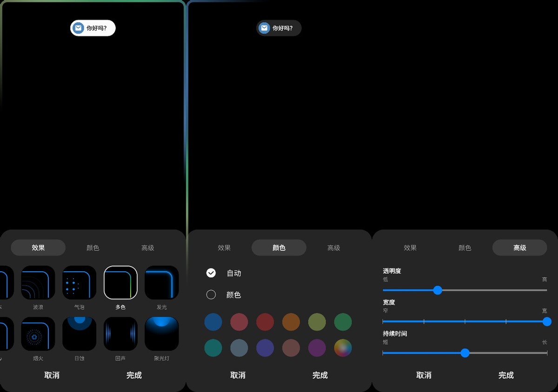Screen dimensions: 558x392
Task: Pick the mauve brown color swatch
Action: tap(291, 348)
